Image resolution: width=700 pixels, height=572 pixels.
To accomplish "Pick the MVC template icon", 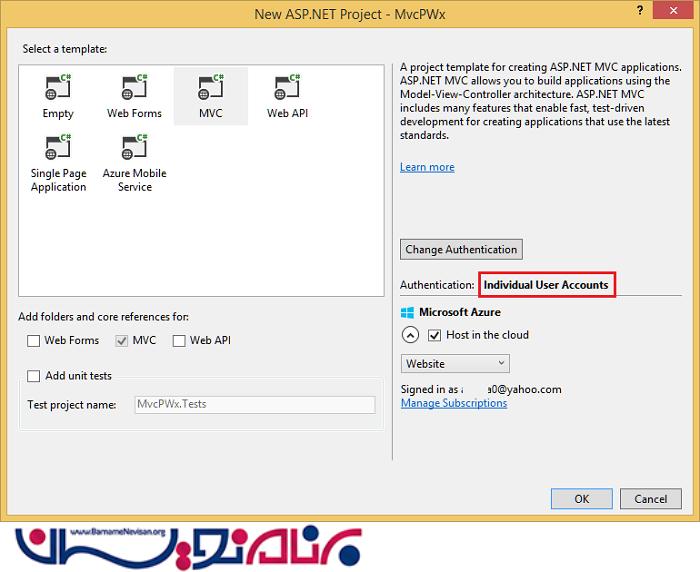I will (211, 87).
